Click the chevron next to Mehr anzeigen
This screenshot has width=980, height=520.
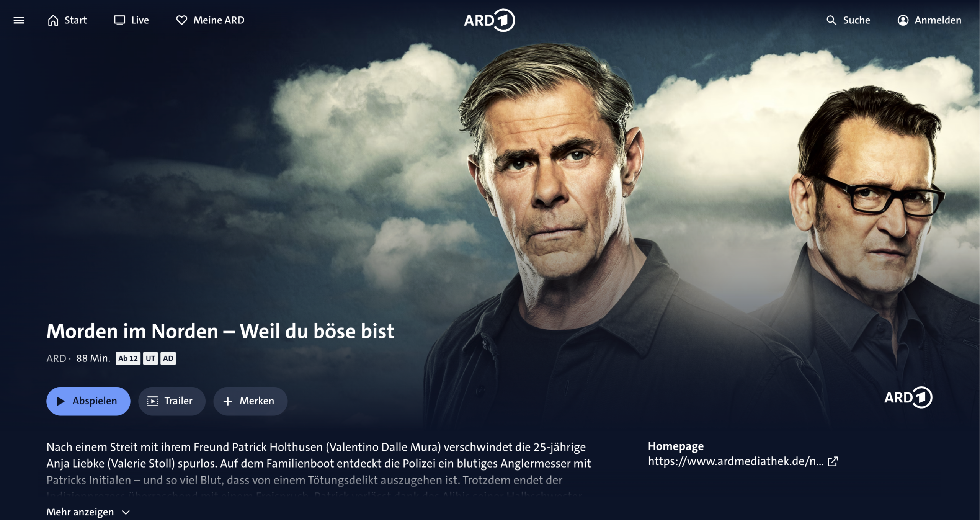(x=126, y=512)
